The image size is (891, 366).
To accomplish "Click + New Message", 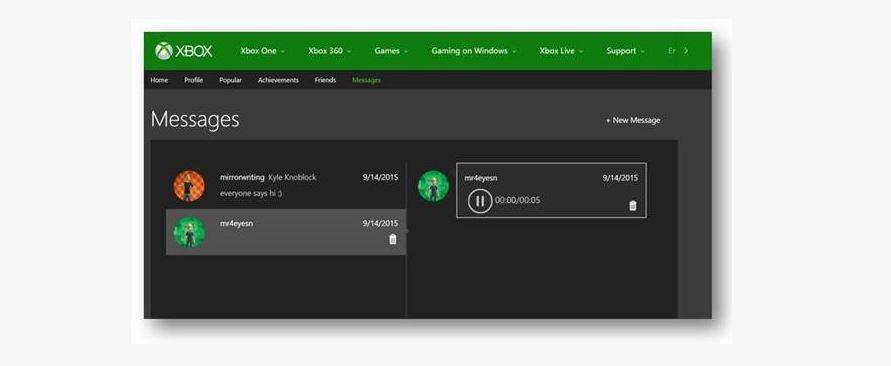I will click(x=632, y=120).
